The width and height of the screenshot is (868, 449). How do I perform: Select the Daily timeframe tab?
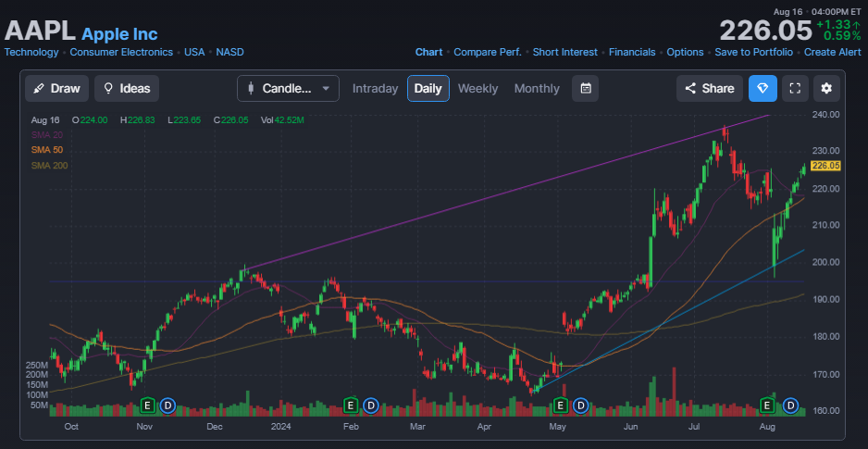[428, 89]
